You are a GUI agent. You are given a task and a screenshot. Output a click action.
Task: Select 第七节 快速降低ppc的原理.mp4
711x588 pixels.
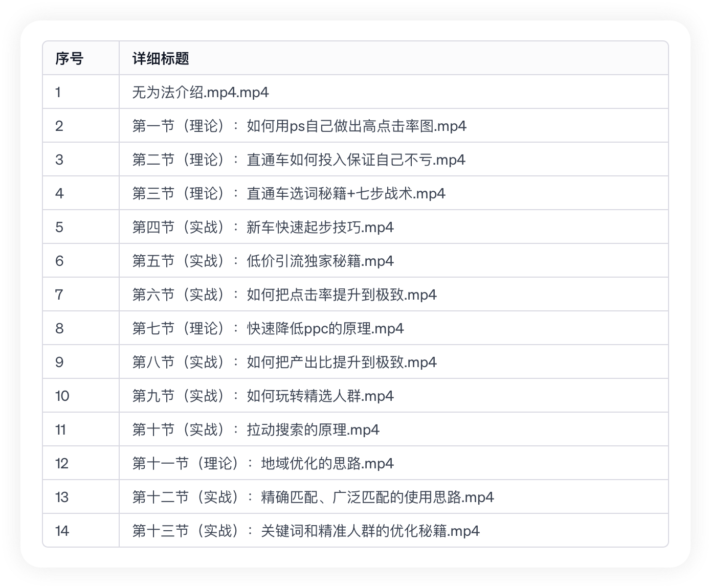[x=268, y=328]
